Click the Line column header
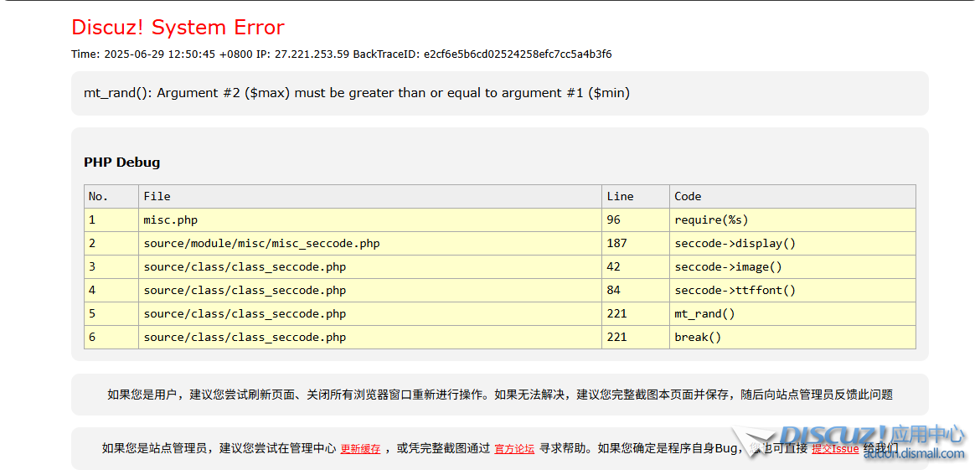Screen dimensions: 980x475 (x=636, y=196)
